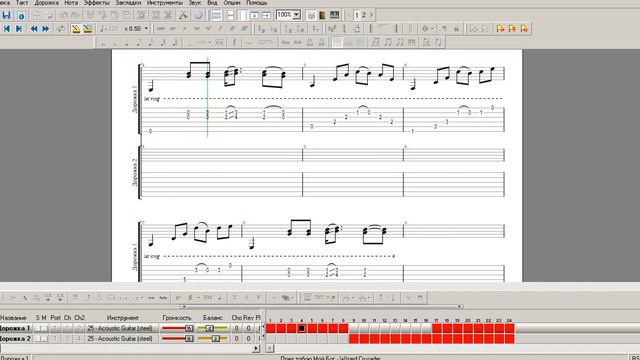Go to previous bar rewind button
The image size is (640, 360).
34,29
